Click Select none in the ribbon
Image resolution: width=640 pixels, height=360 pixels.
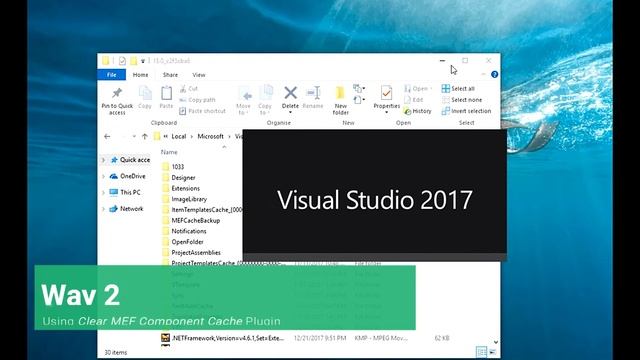click(x=462, y=100)
